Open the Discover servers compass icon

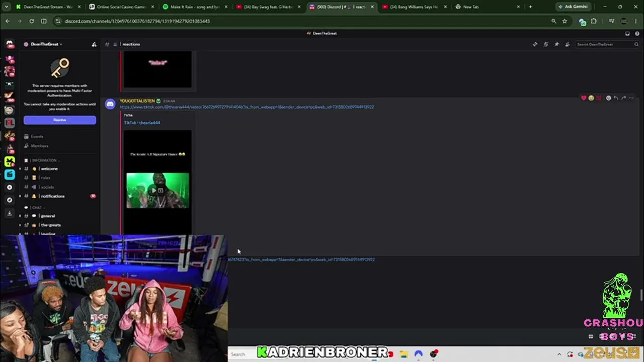(10, 200)
